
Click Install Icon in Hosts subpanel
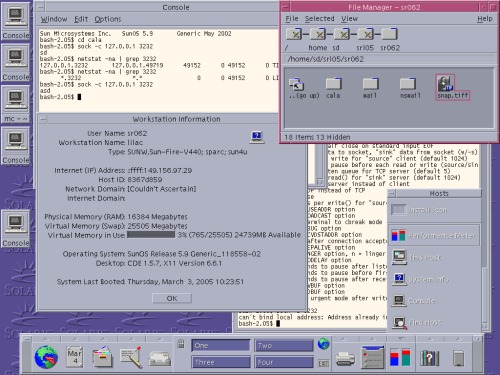[x=434, y=210]
